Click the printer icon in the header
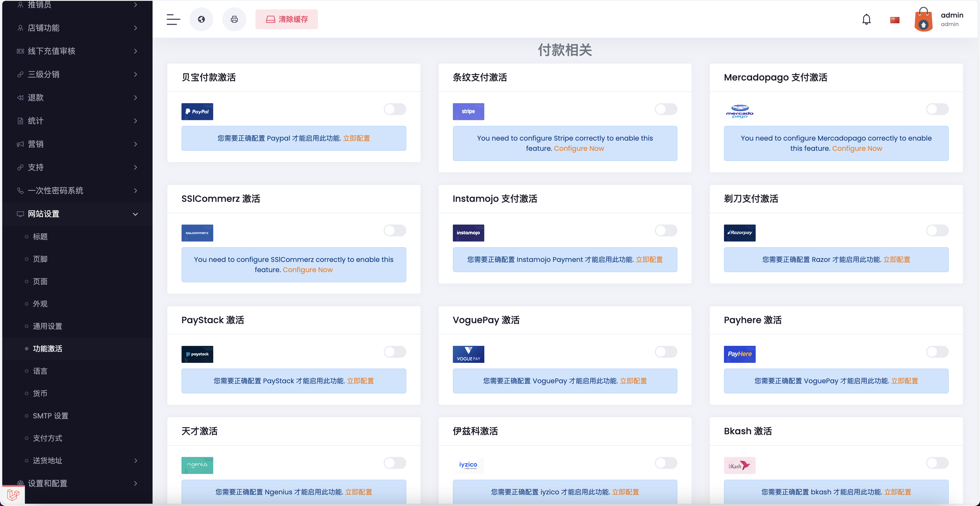This screenshot has width=980, height=506. [x=234, y=19]
